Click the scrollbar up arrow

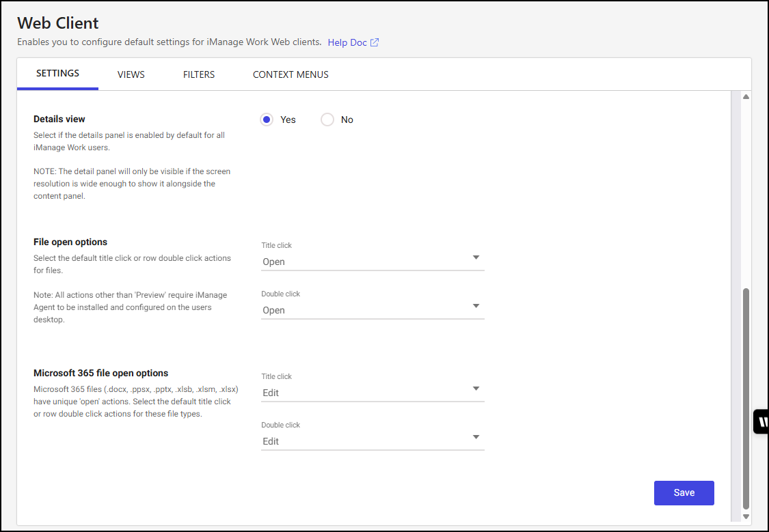click(x=746, y=97)
